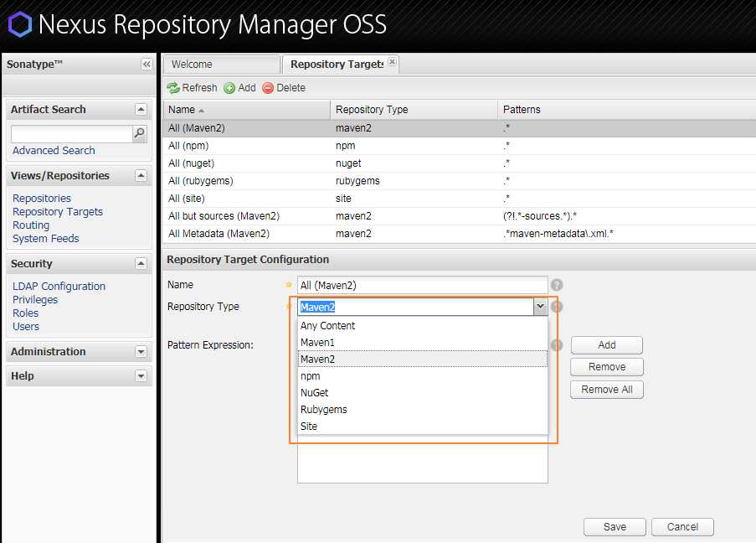This screenshot has height=543, width=756.
Task: Open the Users link
Action: coord(26,327)
